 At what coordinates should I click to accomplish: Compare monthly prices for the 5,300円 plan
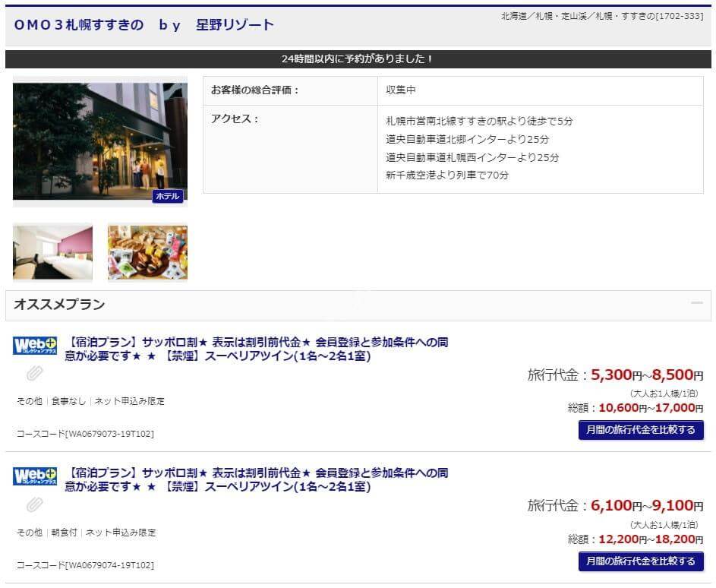[x=641, y=430]
